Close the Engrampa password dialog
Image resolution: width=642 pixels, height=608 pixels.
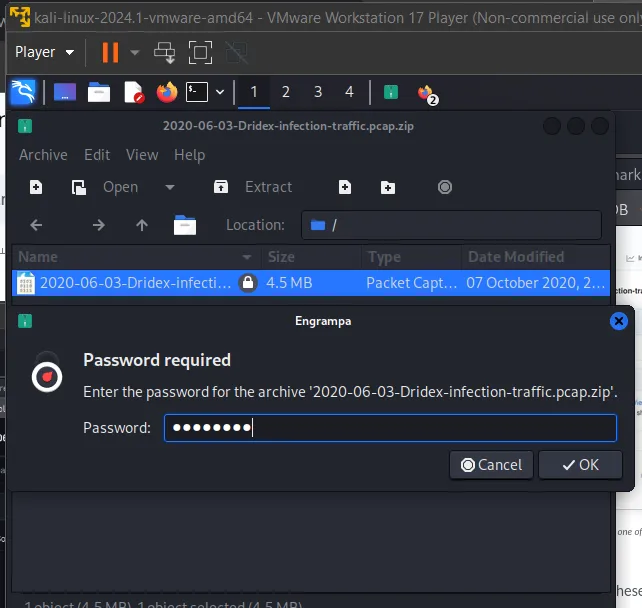coord(618,321)
